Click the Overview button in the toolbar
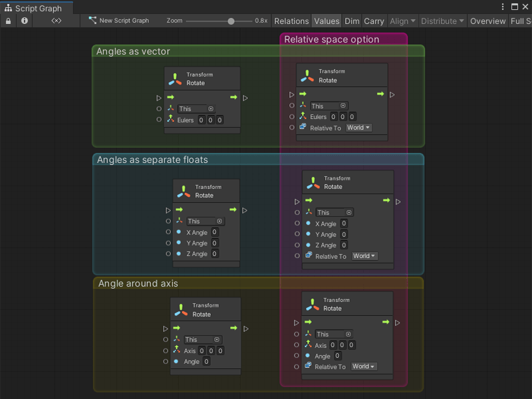The width and height of the screenshot is (532, 399). (487, 21)
